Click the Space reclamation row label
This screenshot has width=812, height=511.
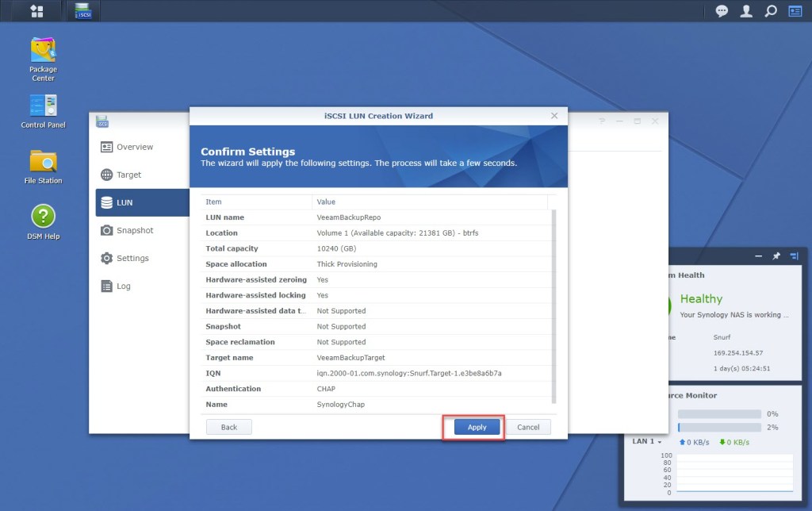click(239, 342)
